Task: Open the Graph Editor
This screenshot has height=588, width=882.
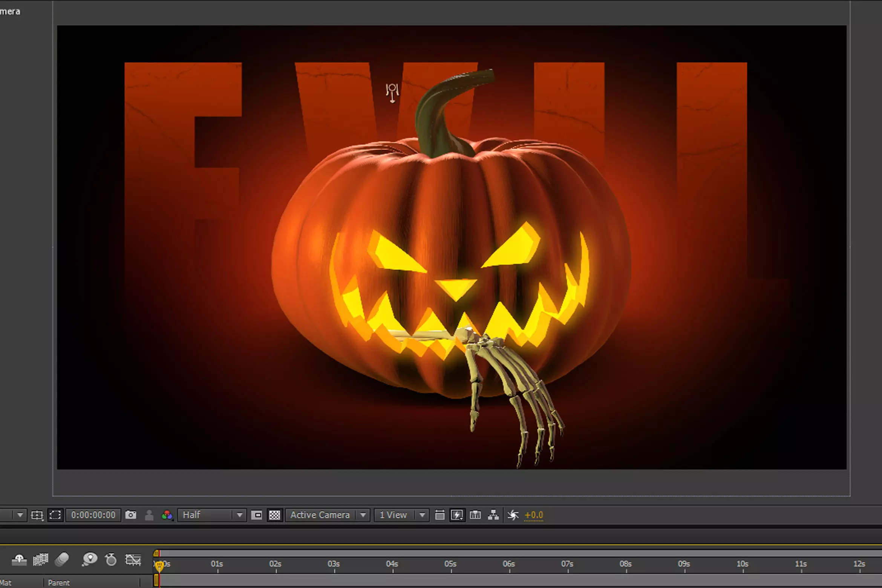Action: coord(133,560)
